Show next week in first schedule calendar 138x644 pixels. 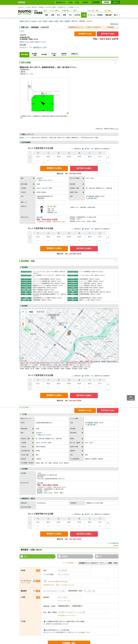[x=108, y=157]
